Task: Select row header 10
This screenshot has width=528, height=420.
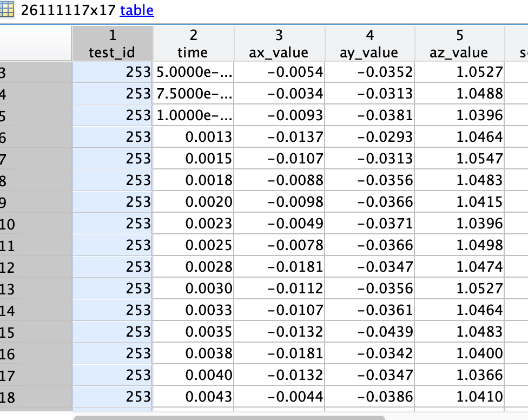Action: coord(36,224)
